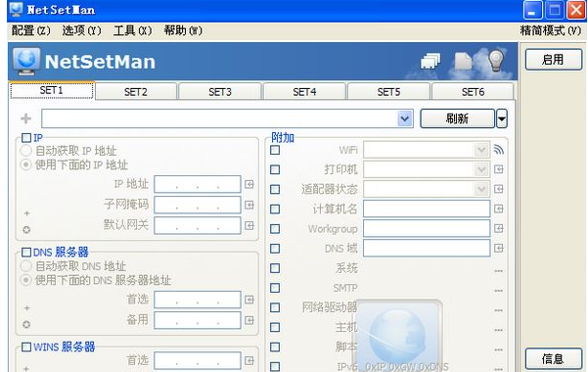Enable the IP section checkbox

click(26, 138)
